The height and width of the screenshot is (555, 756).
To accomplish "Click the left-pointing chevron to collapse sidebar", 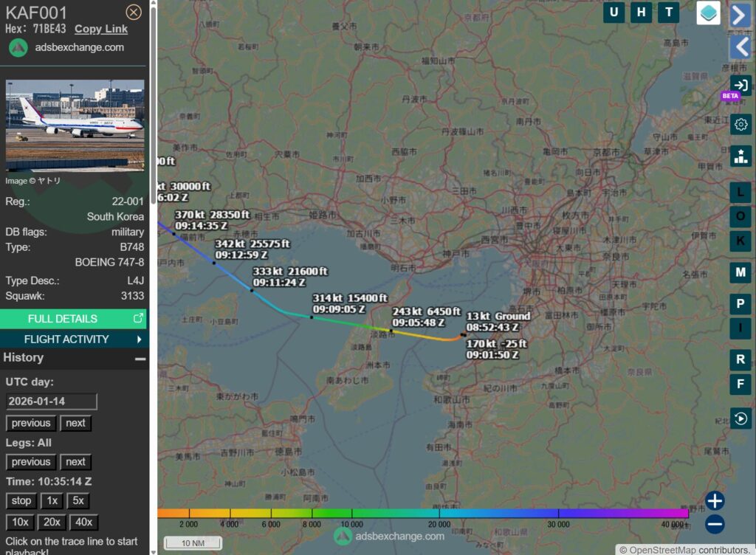I will pyautogui.click(x=740, y=47).
